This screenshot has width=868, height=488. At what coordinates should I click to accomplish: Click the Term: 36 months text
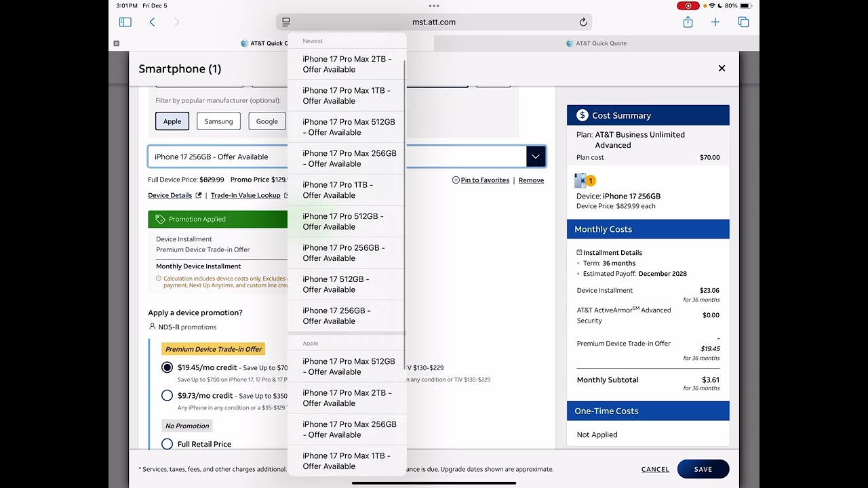610,263
